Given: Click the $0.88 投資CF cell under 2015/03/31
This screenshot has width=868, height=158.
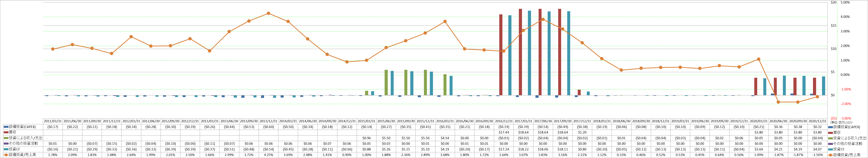Looking at the screenshot, I should 367,149.
